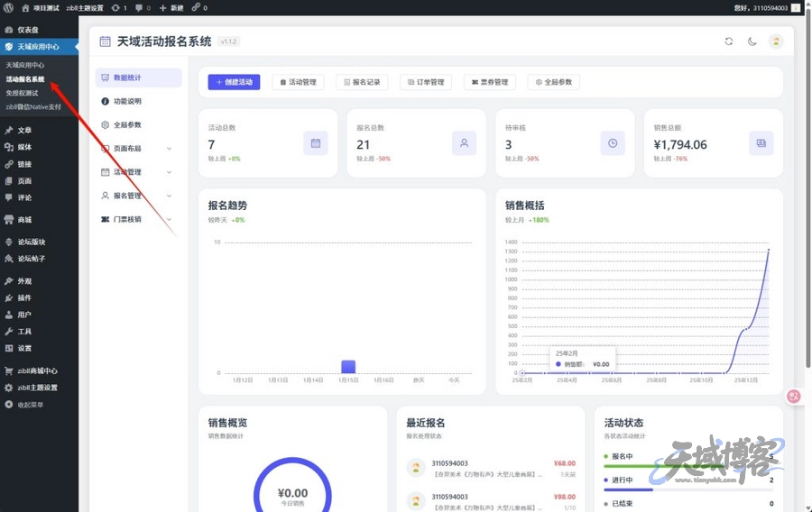The height and width of the screenshot is (512, 812).
Task: Open 活动报名系统 in the sidebar submenu
Action: click(25, 79)
